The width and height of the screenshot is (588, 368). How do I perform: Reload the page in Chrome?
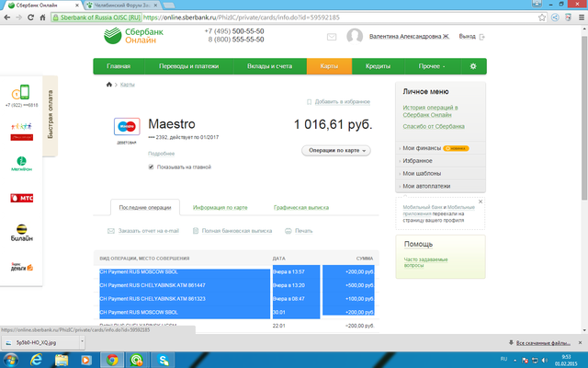30,17
